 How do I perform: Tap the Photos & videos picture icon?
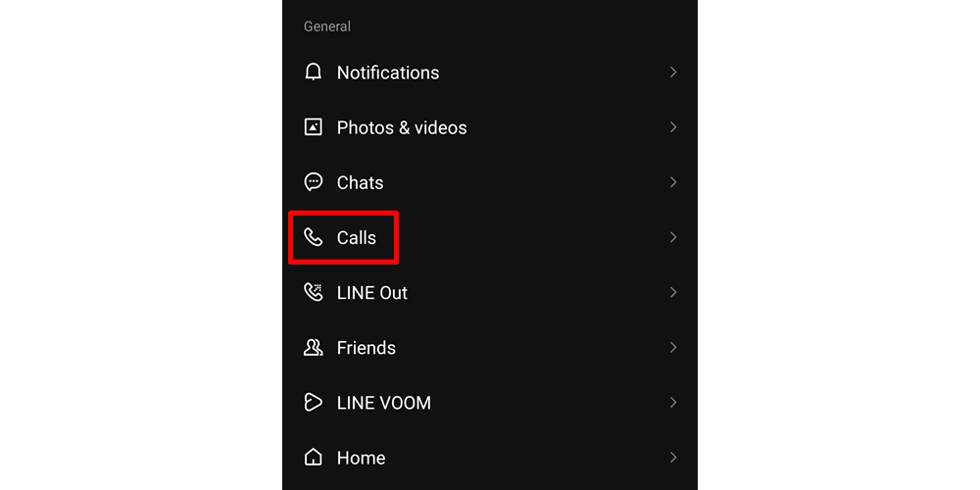tap(314, 127)
